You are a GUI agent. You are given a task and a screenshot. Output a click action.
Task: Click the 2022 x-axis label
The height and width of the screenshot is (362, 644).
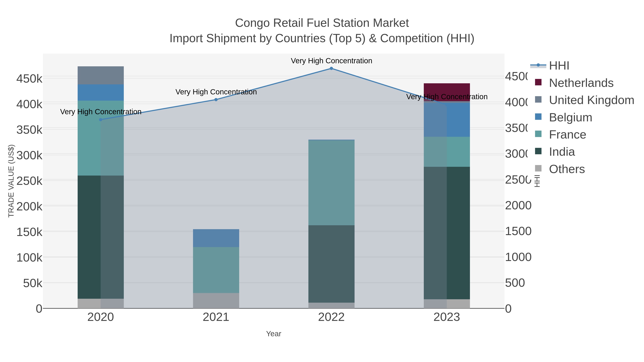pos(331,317)
